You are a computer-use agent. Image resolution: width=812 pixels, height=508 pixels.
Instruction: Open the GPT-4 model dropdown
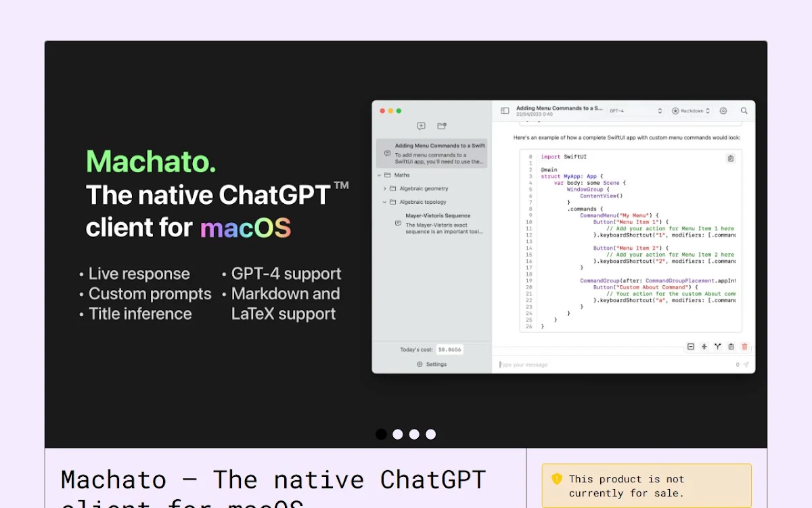[x=635, y=110]
